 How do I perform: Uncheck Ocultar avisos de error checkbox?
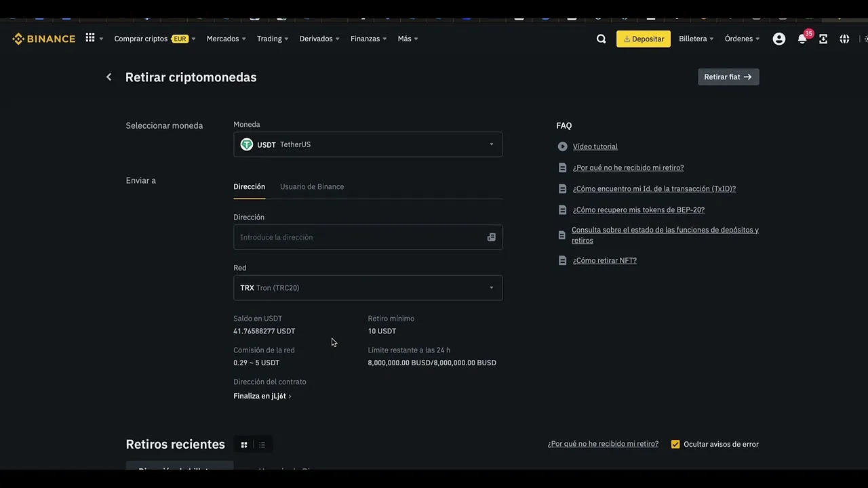[675, 445]
